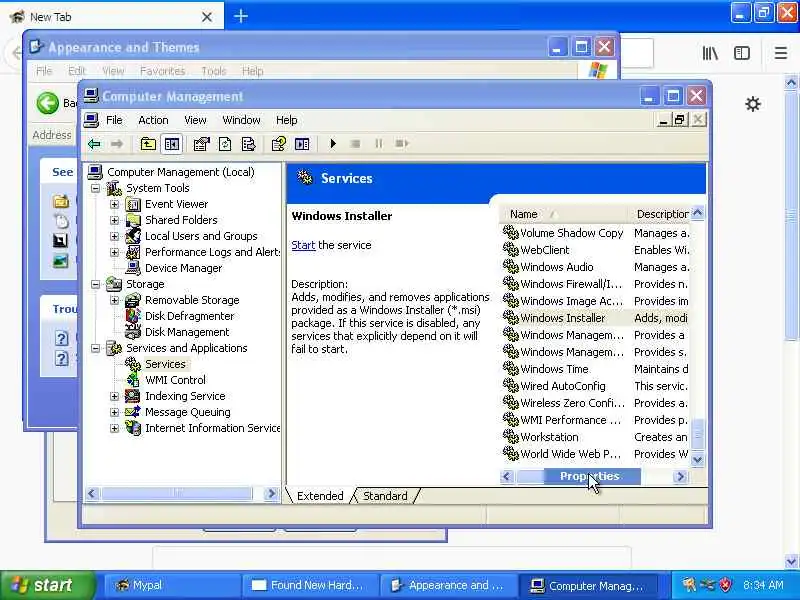
Task: Click the Help toolbar icon
Action: click(279, 144)
